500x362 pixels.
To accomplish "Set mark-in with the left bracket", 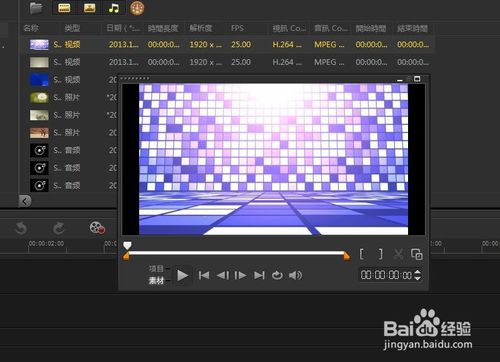I will tap(362, 254).
